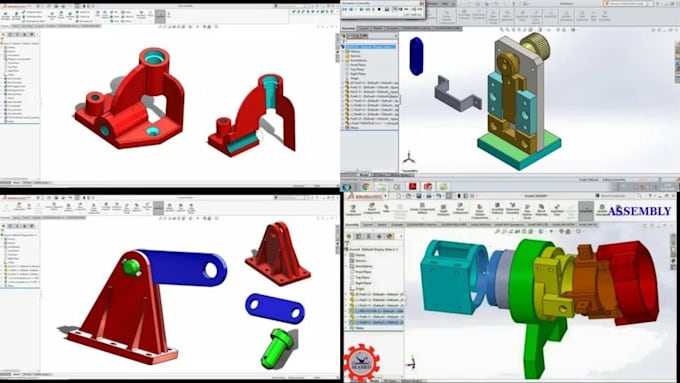
Task: Click the Rebuild traffic-light icon in the ASSEMBLY window
Action: point(459,196)
